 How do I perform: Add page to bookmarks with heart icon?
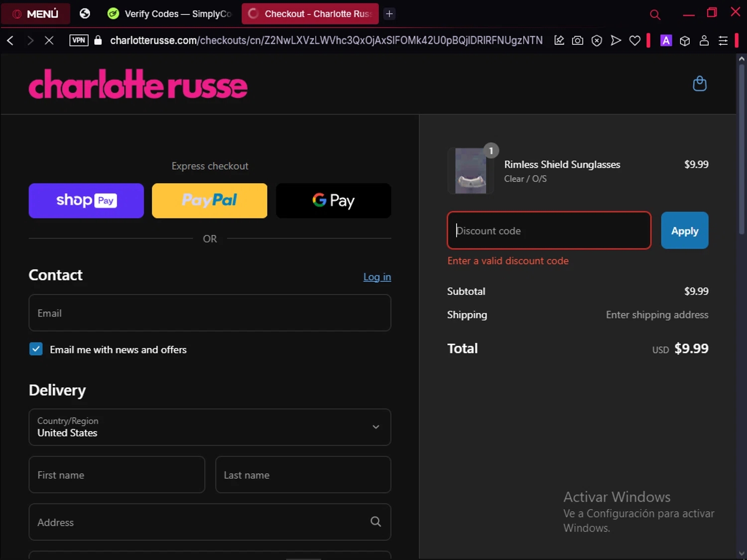[635, 40]
